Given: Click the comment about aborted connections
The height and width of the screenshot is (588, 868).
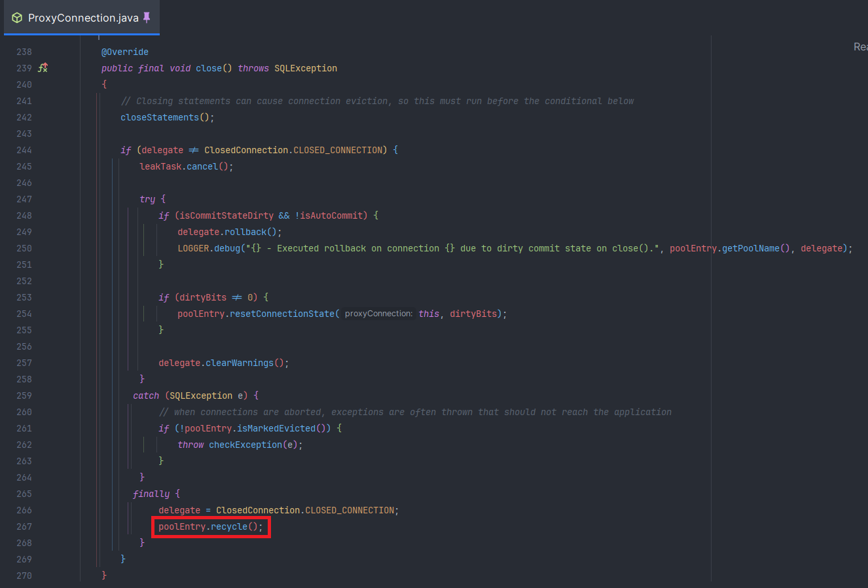Looking at the screenshot, I should (415, 412).
